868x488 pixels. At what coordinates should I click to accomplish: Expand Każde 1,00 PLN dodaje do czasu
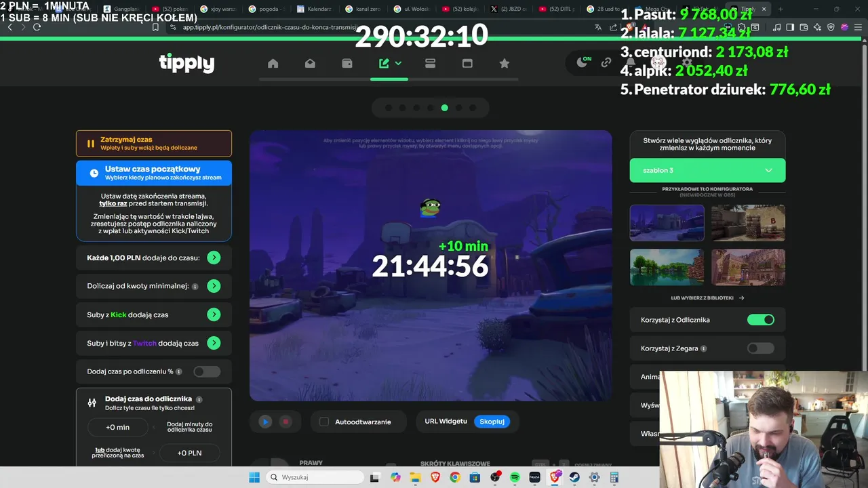click(214, 258)
